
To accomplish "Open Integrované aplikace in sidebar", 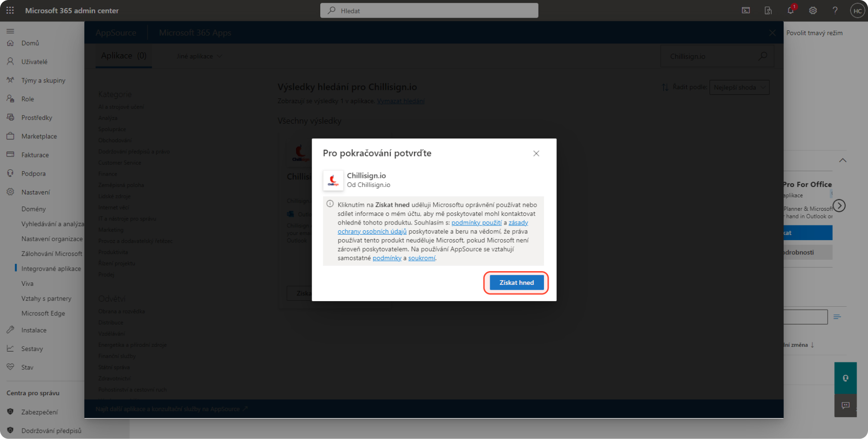I will point(51,268).
